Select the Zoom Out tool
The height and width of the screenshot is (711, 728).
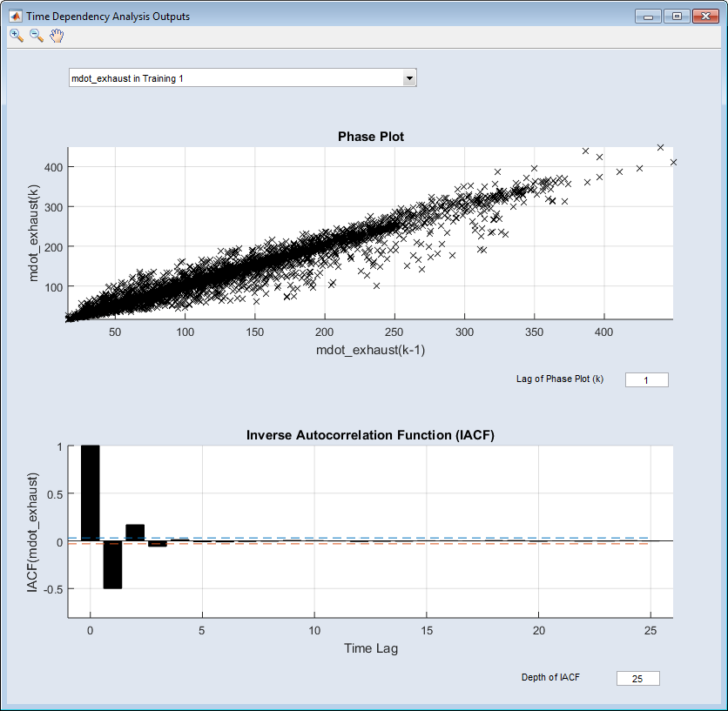(x=37, y=36)
